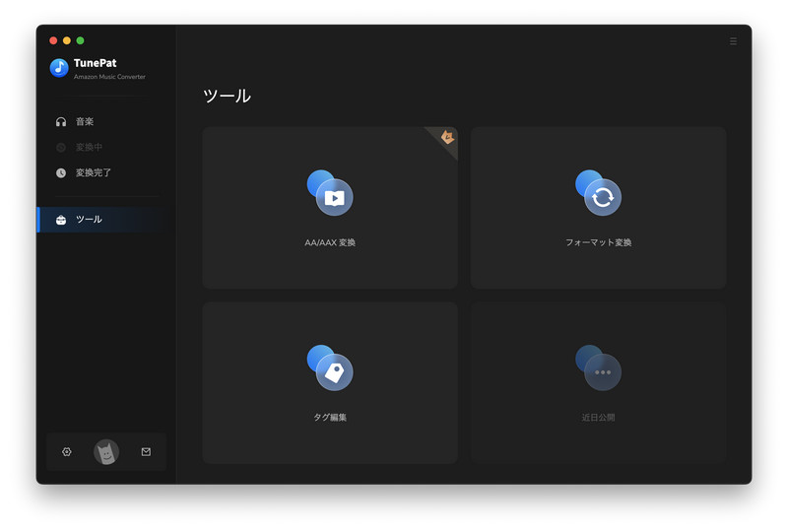Screen dimensions: 788x532
Task: Click the TunePat music note logo
Action: (x=59, y=68)
